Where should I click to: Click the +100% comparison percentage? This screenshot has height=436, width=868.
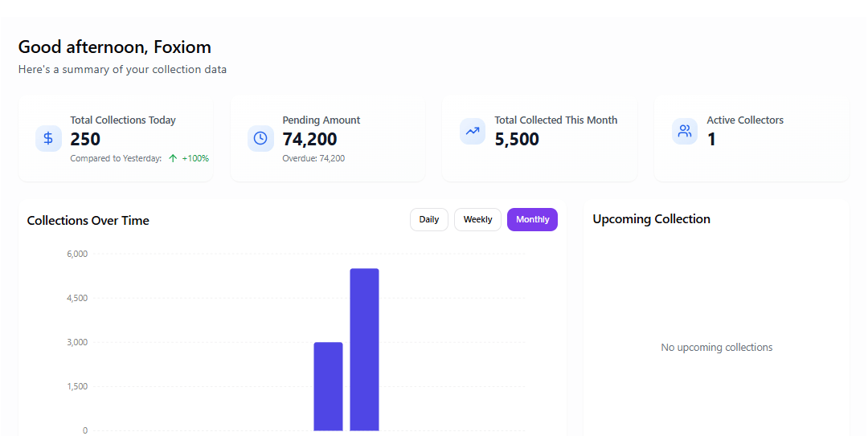click(x=195, y=158)
